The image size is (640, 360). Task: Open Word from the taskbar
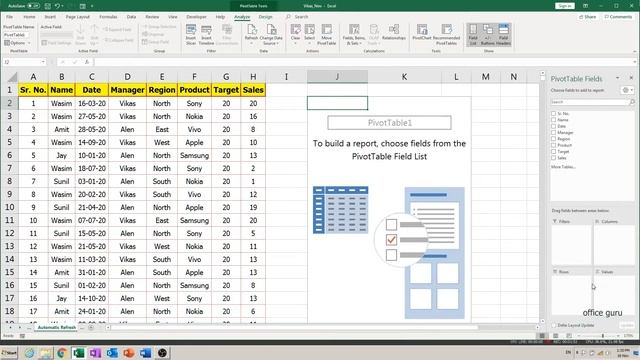click(x=145, y=353)
